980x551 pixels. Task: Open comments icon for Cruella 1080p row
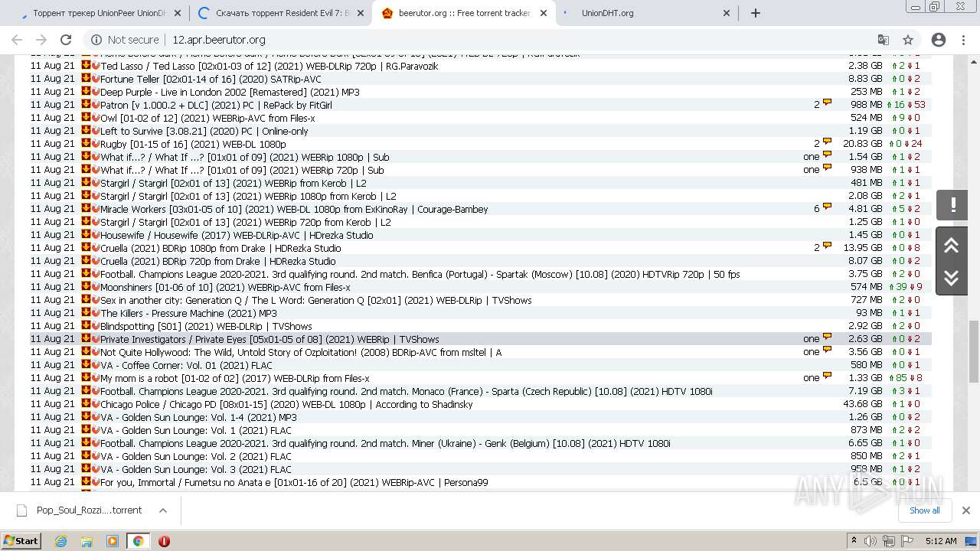[x=827, y=246]
